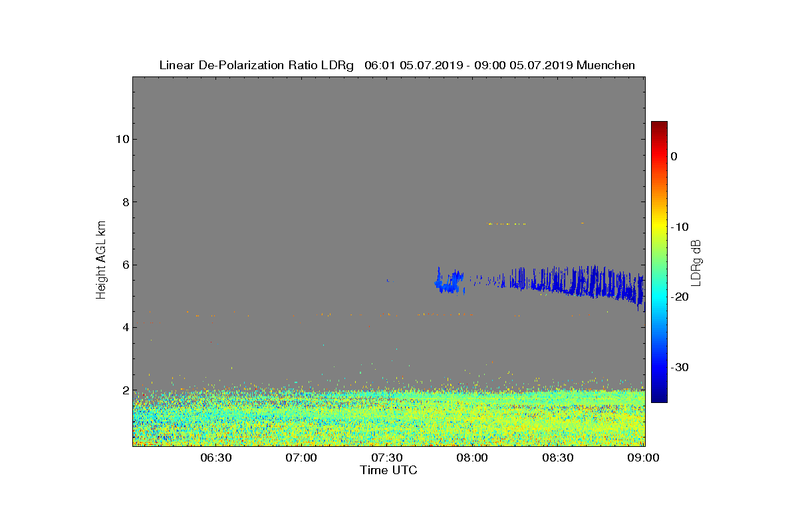The image size is (798, 532).
Task: Click the 'LDRg dB' colorbar label
Action: coord(696,262)
